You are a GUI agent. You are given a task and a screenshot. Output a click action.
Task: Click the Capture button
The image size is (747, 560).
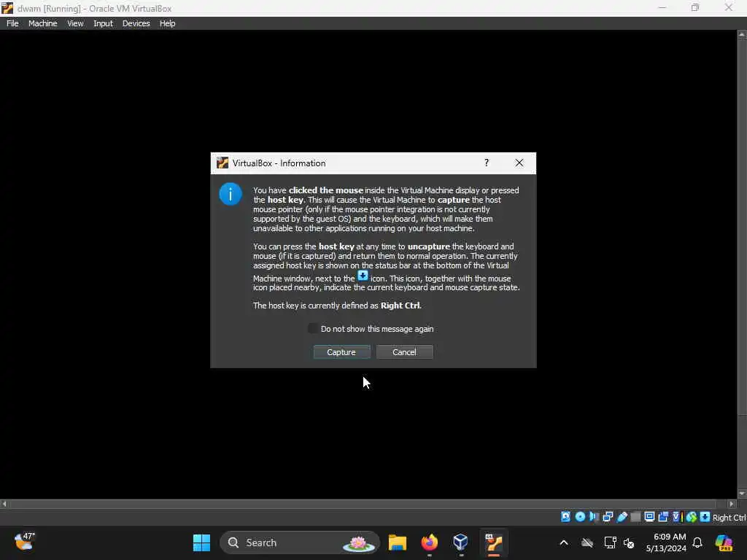point(341,352)
